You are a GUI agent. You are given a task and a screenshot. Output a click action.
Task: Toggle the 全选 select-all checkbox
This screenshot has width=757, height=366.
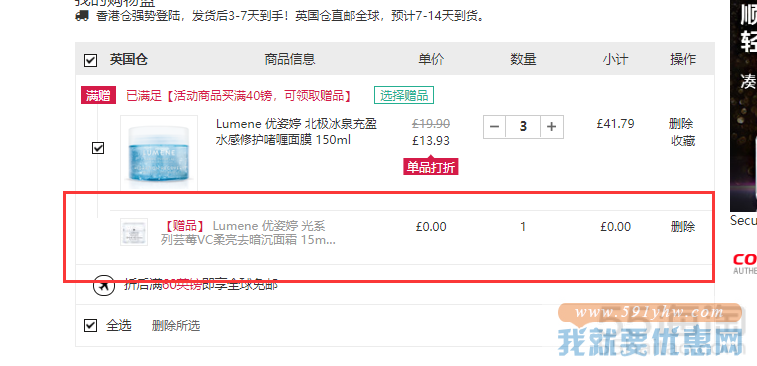pos(90,325)
